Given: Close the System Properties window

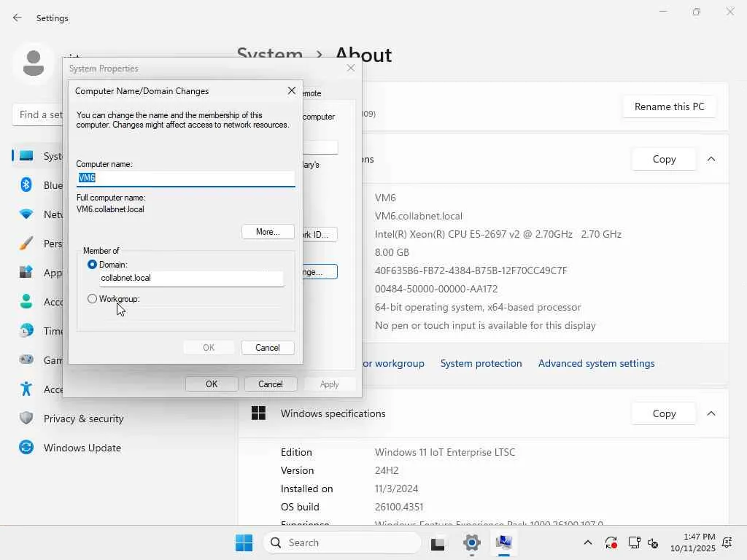Looking at the screenshot, I should coord(351,68).
